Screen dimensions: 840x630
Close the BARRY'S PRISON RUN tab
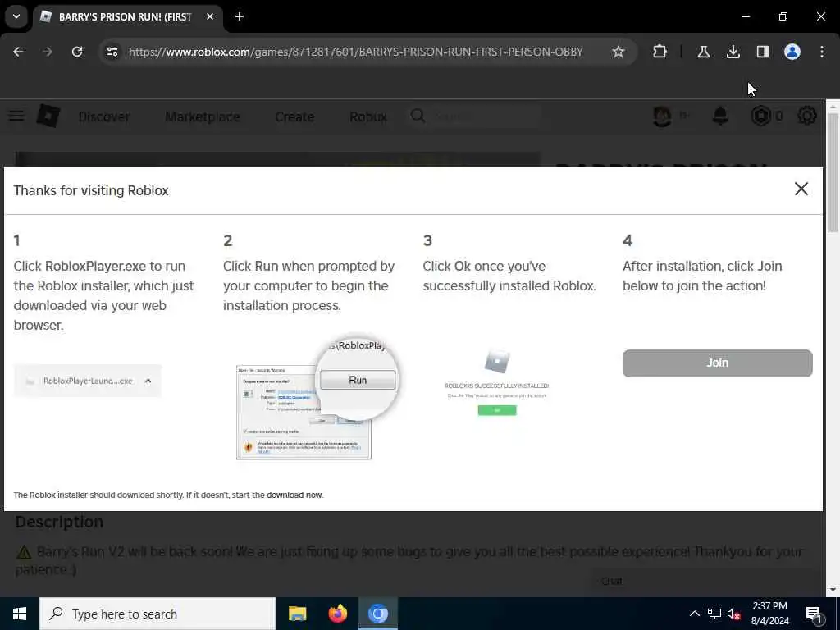(x=210, y=16)
